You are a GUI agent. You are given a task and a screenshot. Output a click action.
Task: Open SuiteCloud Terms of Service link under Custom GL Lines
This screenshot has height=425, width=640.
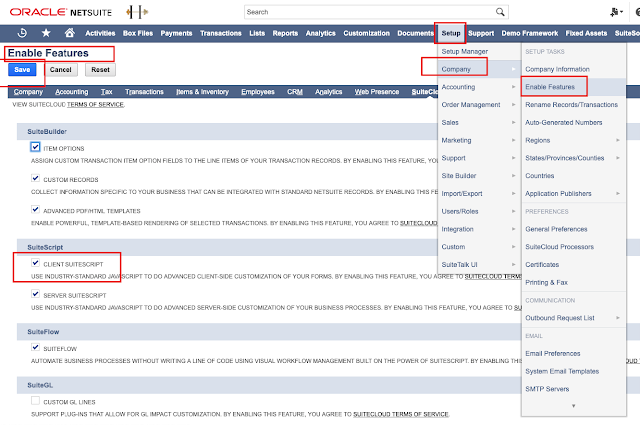pos(401,414)
